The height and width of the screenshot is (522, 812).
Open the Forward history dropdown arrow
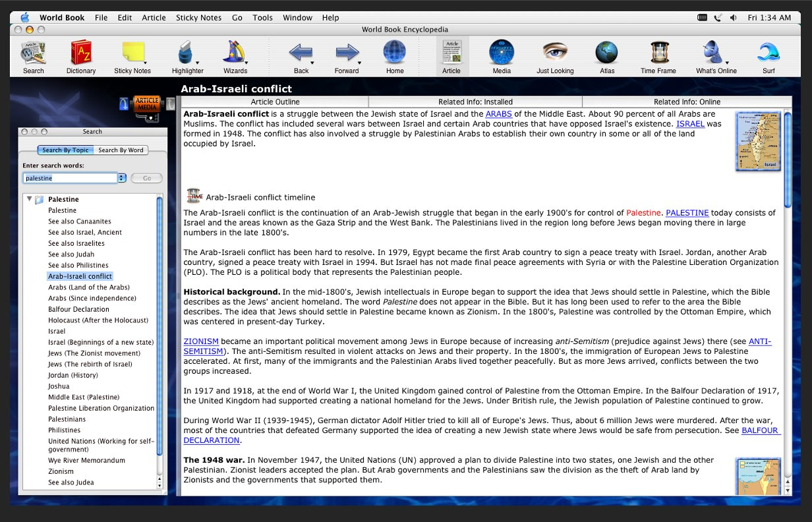[359, 63]
